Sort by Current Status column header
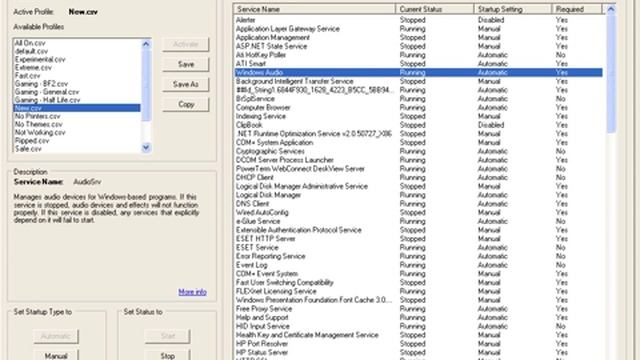This screenshot has height=360, width=640. tap(434, 9)
